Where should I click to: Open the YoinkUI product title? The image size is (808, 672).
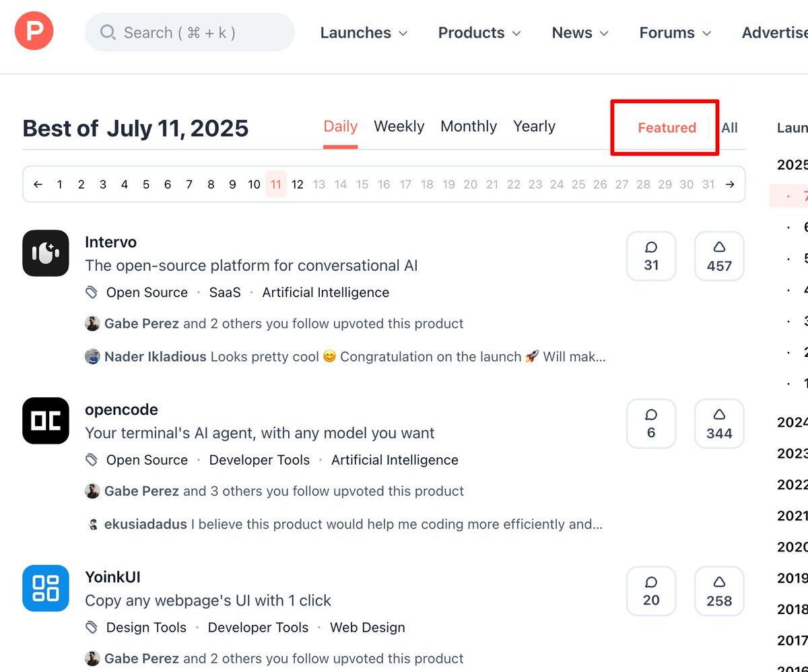click(112, 578)
